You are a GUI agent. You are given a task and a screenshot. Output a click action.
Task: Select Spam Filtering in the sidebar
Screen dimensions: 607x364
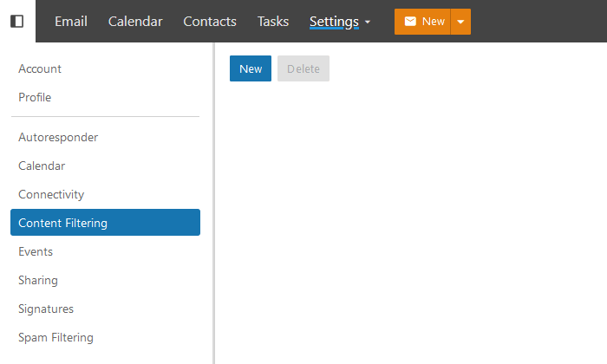coord(55,338)
